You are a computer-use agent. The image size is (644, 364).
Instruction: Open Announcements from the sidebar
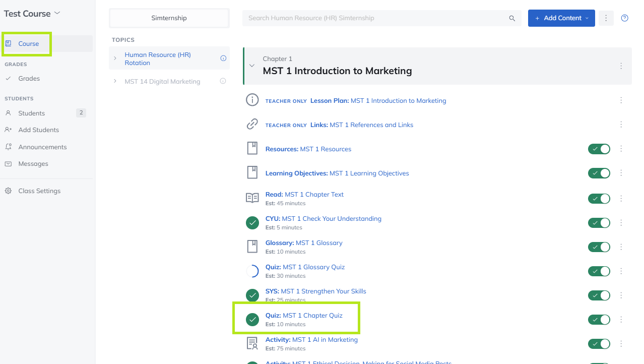(42, 147)
